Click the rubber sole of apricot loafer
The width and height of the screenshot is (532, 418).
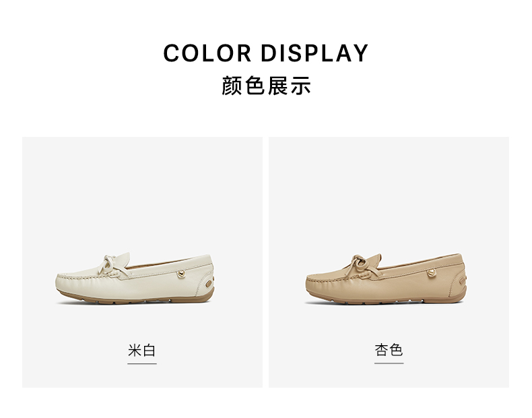coord(387,298)
